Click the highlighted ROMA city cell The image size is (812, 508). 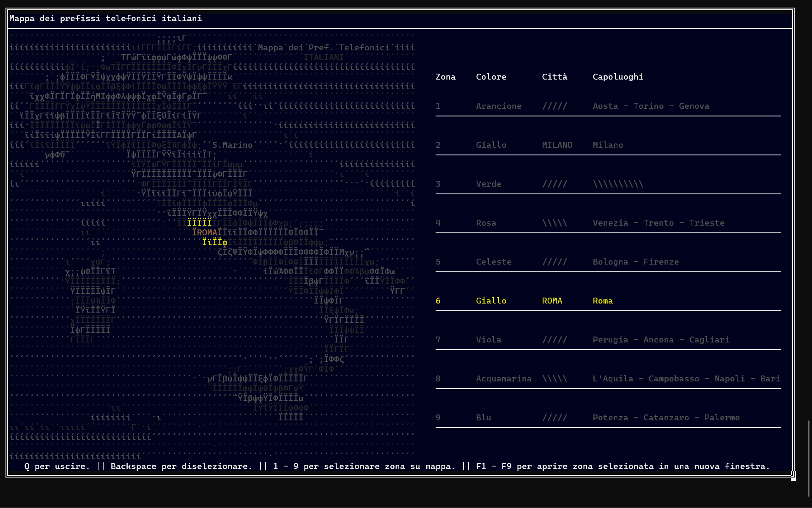pyautogui.click(x=552, y=301)
